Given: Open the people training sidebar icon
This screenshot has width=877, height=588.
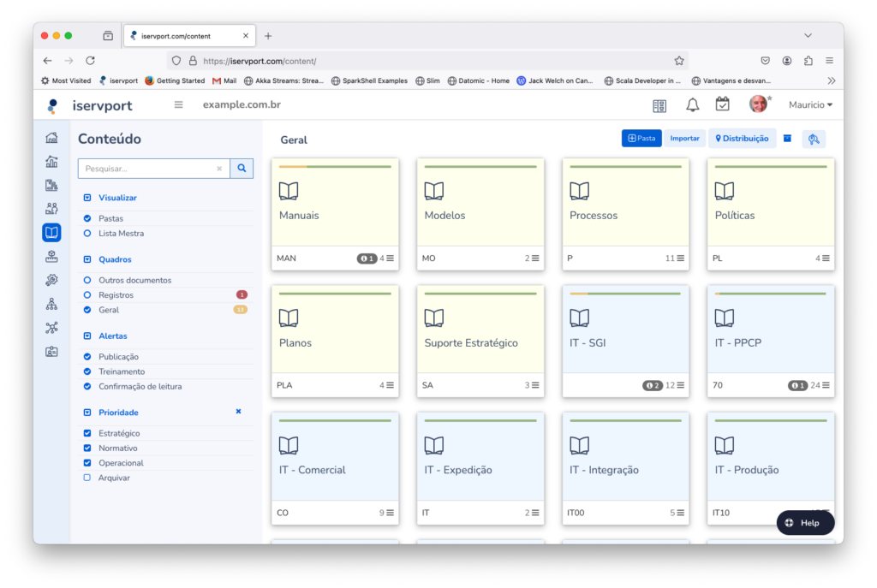Looking at the screenshot, I should pyautogui.click(x=51, y=209).
